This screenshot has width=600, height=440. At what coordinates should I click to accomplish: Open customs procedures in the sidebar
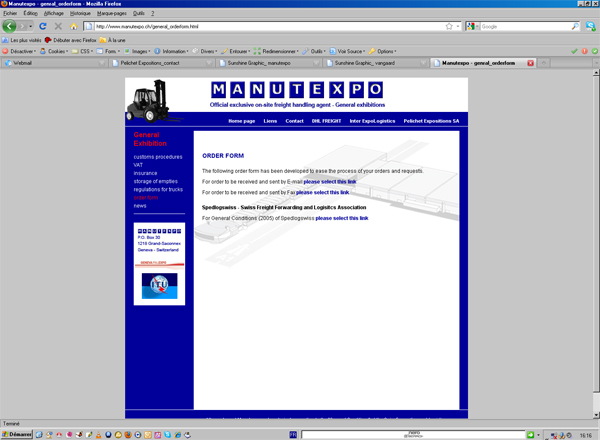[x=158, y=157]
